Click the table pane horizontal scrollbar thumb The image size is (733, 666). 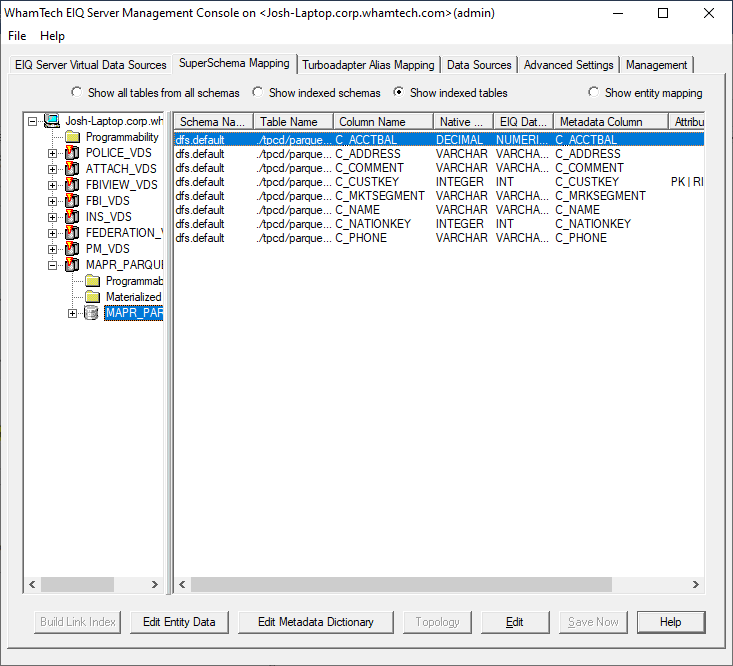(401, 584)
